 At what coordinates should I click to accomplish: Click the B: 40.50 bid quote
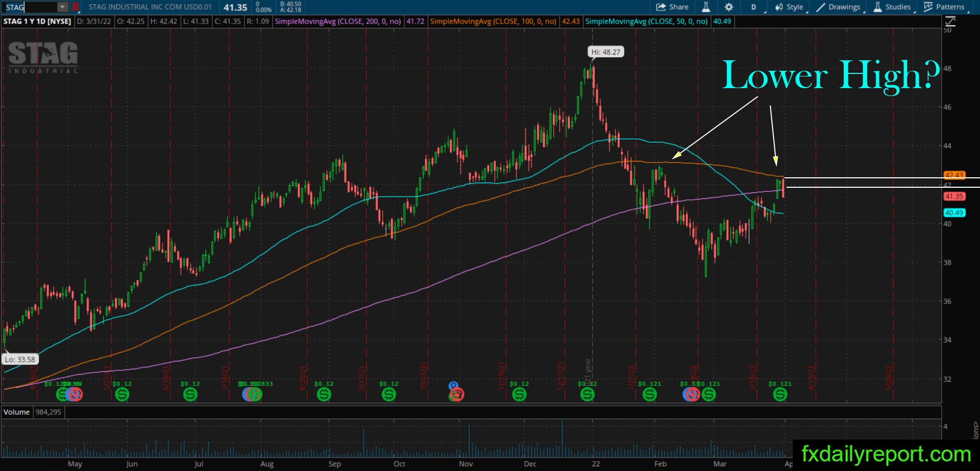[290, 4]
